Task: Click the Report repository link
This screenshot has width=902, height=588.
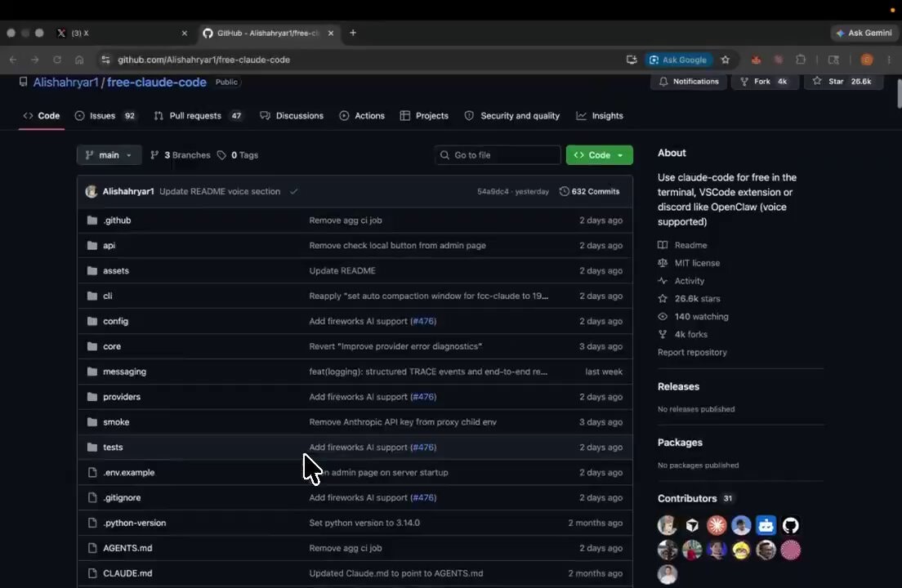Action: tap(692, 352)
